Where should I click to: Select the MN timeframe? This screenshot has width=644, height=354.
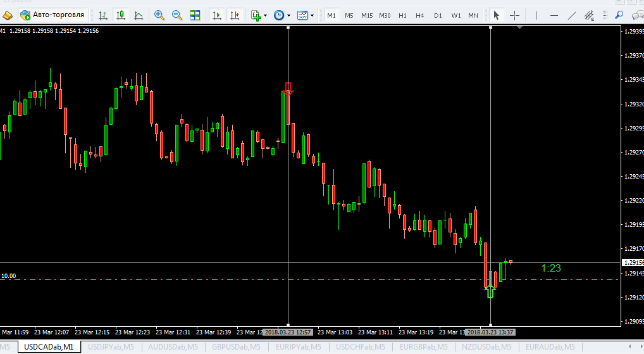(473, 16)
